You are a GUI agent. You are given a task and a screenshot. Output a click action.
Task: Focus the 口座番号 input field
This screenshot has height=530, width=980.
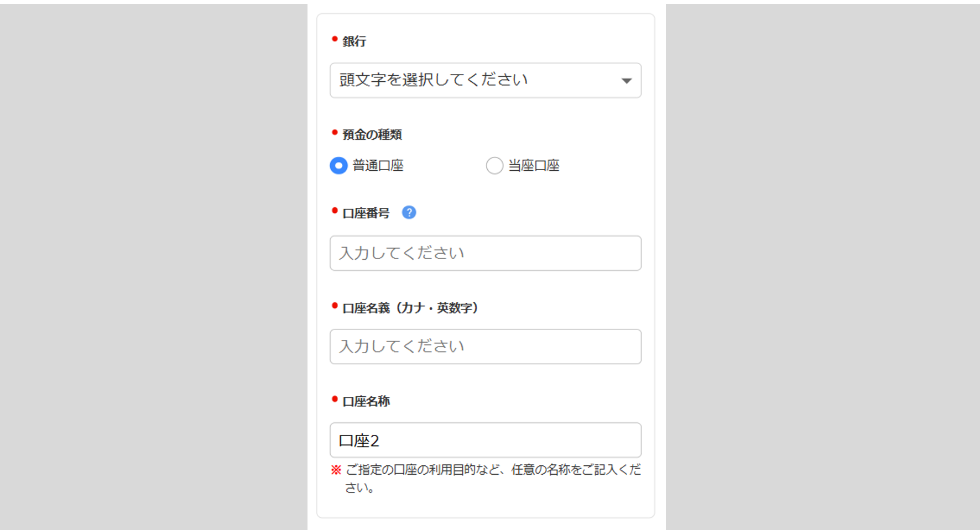[485, 253]
